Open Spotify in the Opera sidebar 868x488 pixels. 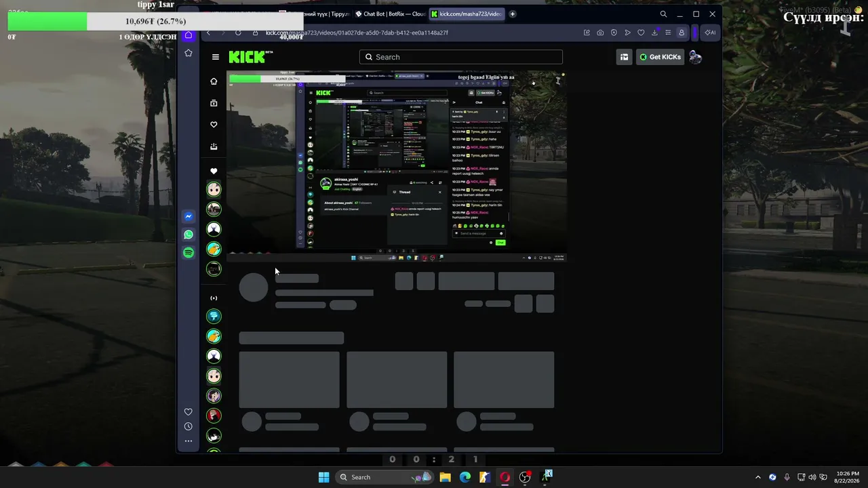coord(189,252)
